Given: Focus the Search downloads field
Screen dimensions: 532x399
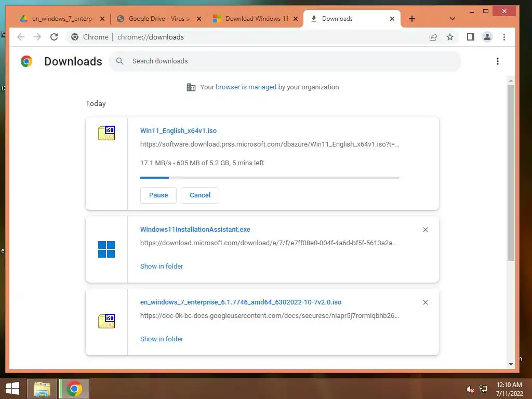Looking at the screenshot, I should 285,61.
